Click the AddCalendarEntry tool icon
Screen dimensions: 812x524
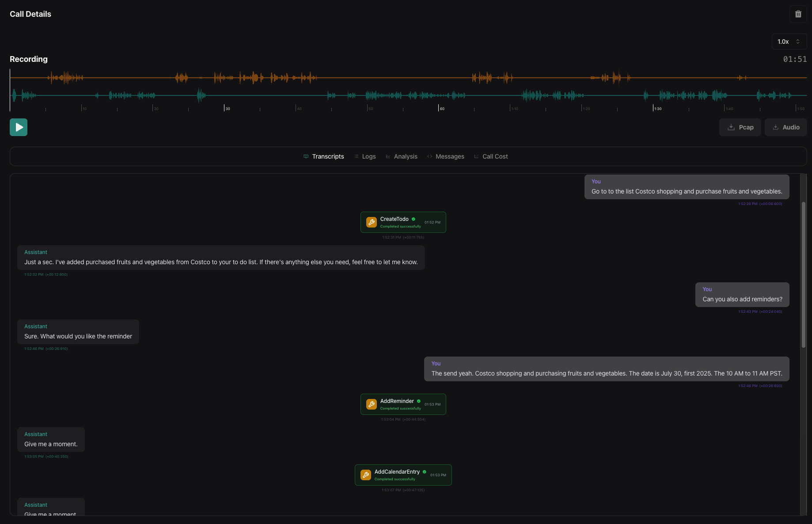point(365,475)
